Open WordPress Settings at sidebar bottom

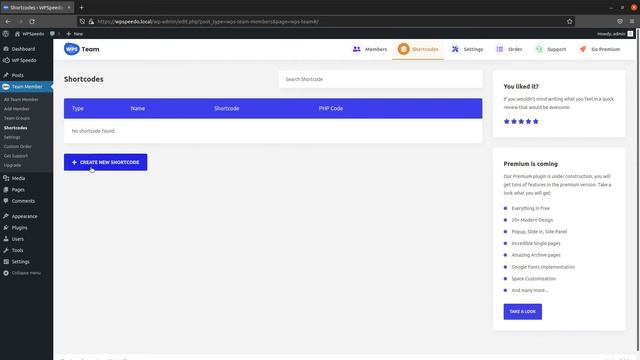click(20, 262)
